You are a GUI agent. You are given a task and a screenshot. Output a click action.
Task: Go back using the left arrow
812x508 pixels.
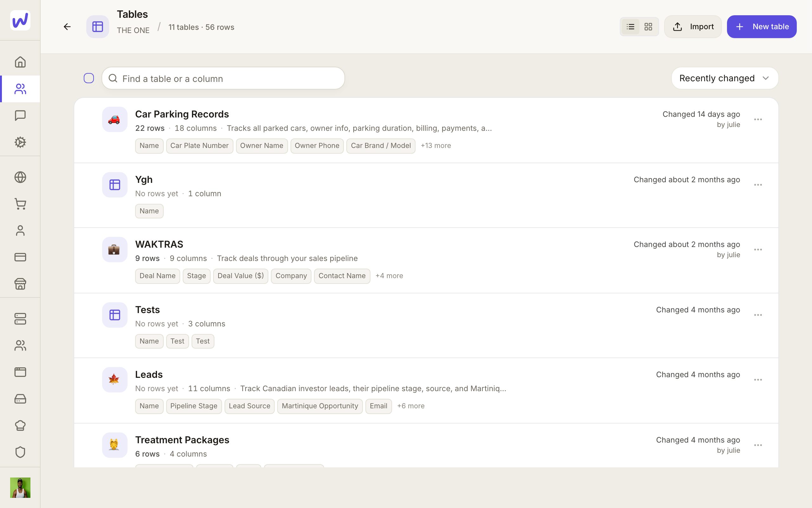[x=67, y=27]
